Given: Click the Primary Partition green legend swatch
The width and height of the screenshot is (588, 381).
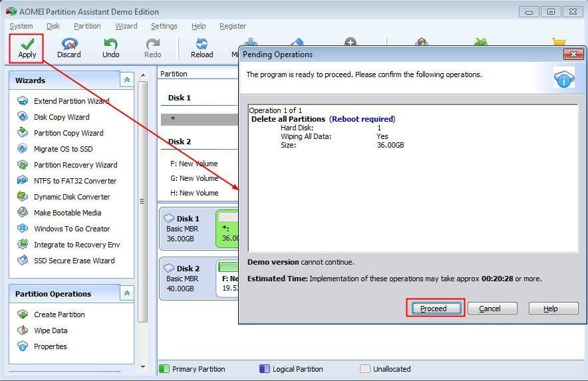Looking at the screenshot, I should pyautogui.click(x=164, y=368).
